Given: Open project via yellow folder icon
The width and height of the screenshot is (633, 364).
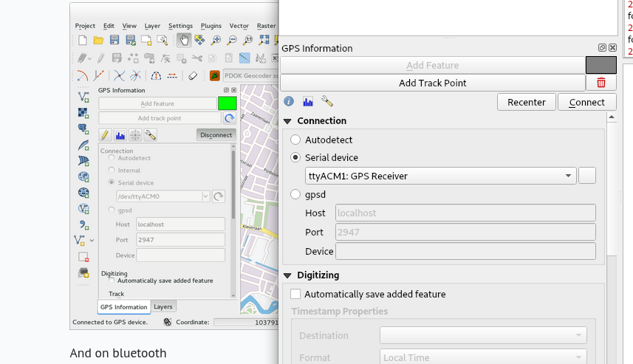Looking at the screenshot, I should click(98, 40).
